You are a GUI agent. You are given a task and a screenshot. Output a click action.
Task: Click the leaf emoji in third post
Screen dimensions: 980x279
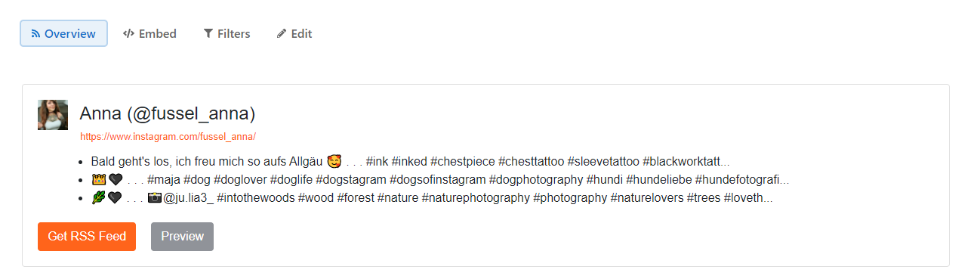pyautogui.click(x=97, y=198)
